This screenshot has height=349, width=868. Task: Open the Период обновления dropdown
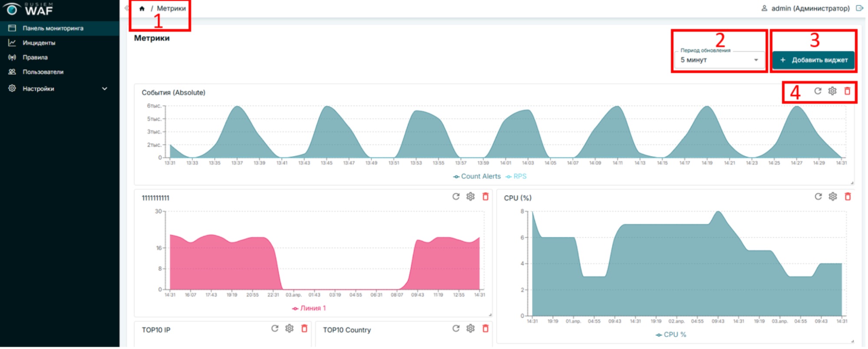click(x=719, y=60)
